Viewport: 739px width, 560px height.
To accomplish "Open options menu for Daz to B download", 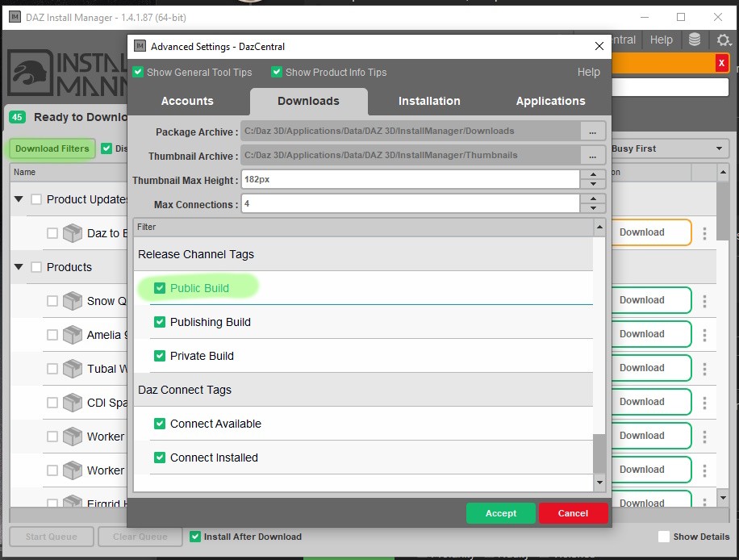I will click(x=704, y=233).
